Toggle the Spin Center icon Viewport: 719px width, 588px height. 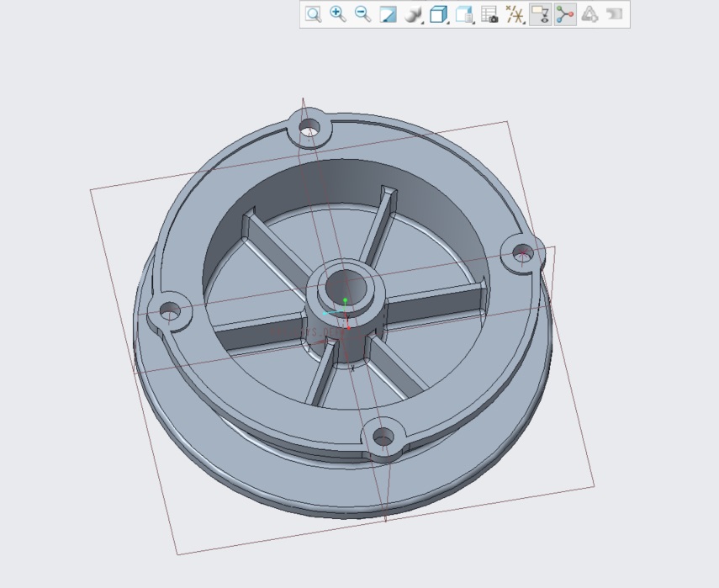565,14
